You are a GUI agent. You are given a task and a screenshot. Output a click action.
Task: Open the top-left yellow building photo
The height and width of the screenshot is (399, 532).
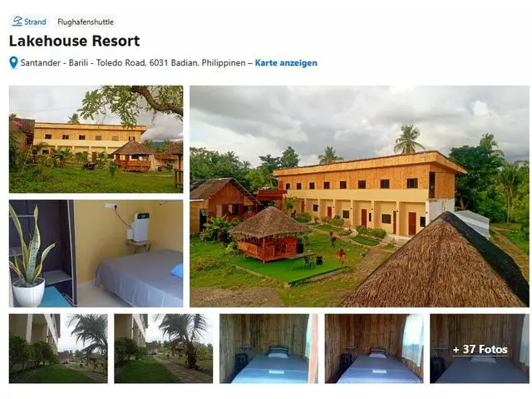(x=96, y=139)
